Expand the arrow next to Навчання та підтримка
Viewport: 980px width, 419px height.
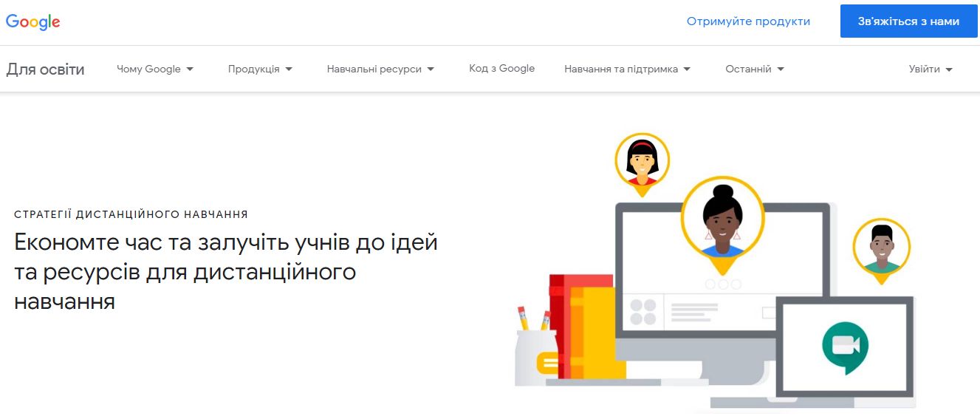687,69
